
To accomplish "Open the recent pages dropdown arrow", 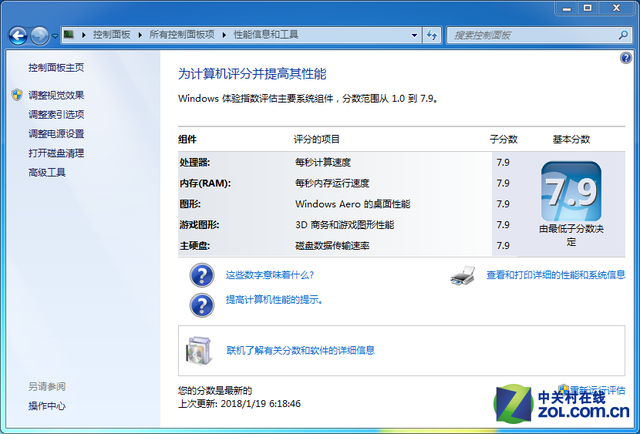I will [x=55, y=36].
